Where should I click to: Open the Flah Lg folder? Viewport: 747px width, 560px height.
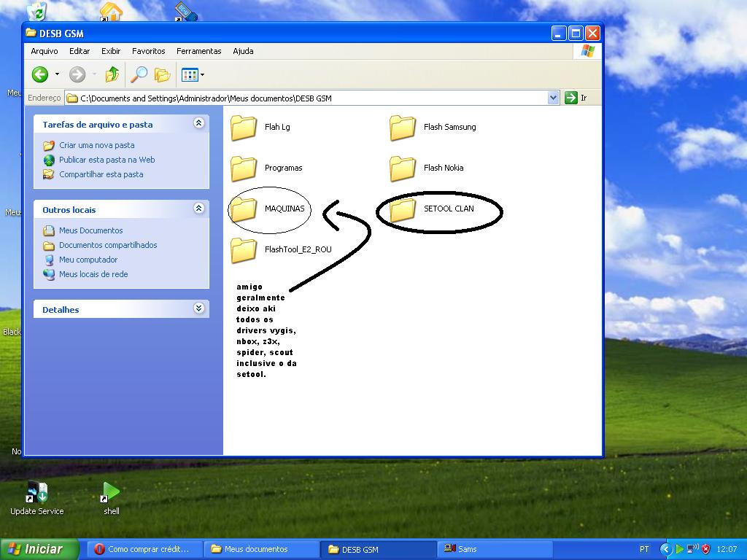(x=260, y=128)
